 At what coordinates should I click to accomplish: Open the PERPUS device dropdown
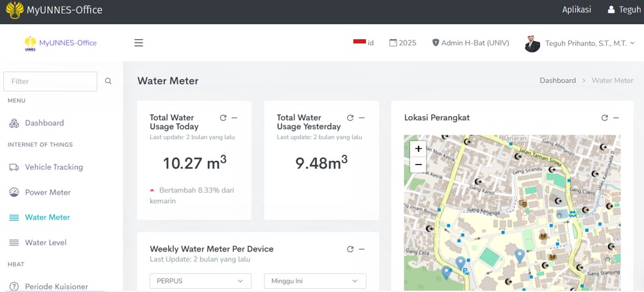click(200, 281)
